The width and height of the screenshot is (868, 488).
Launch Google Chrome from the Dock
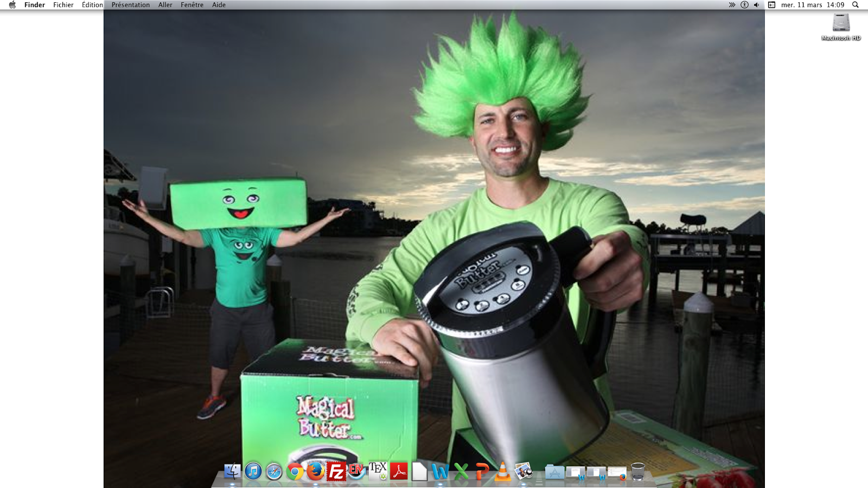click(x=295, y=471)
